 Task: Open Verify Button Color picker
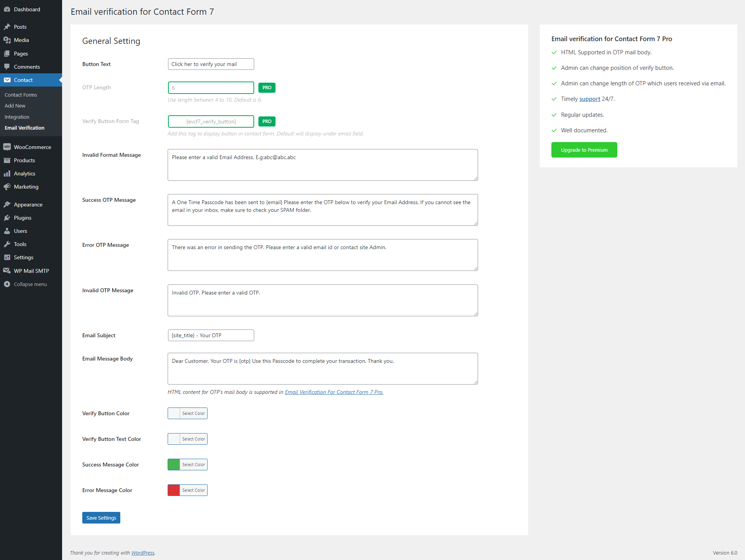[x=188, y=413]
